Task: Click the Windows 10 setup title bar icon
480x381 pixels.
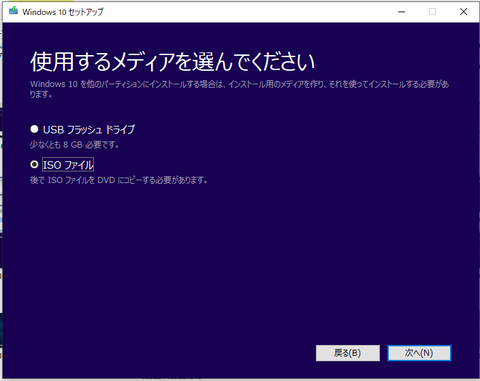Action: (13, 11)
